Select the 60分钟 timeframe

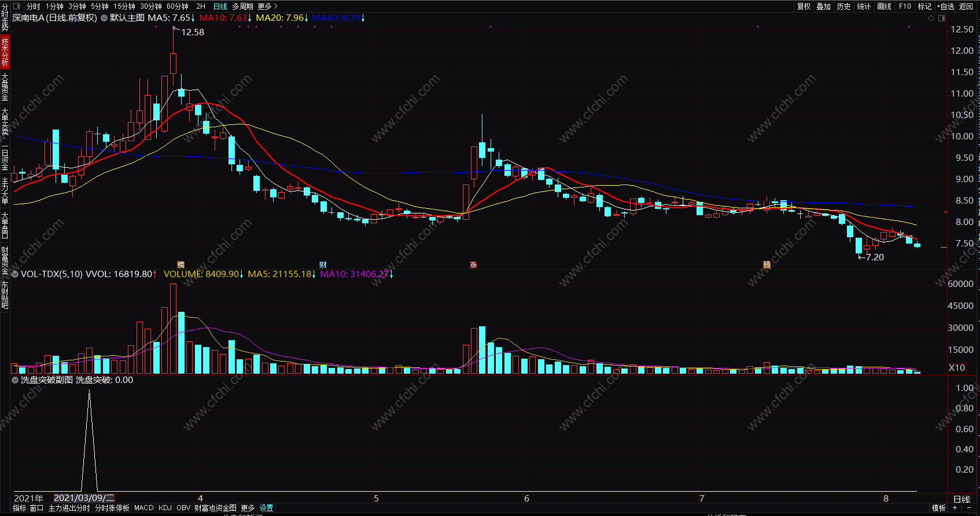coord(178,6)
